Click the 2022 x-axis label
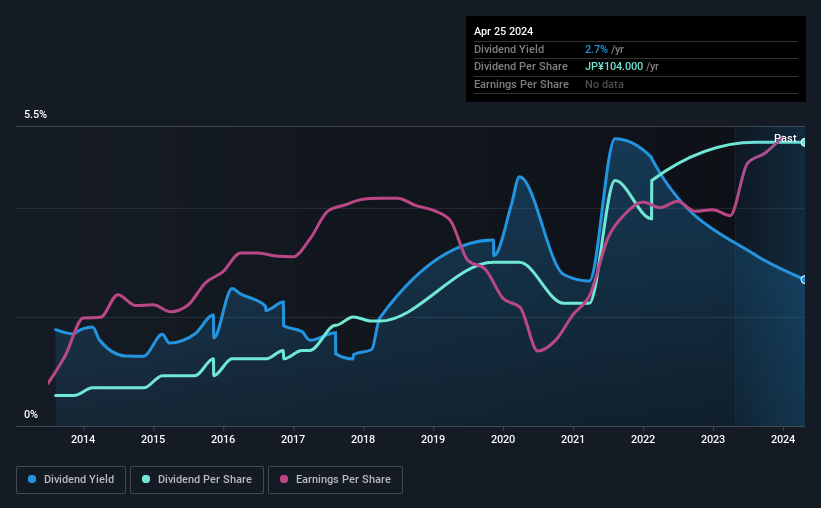 tap(643, 439)
